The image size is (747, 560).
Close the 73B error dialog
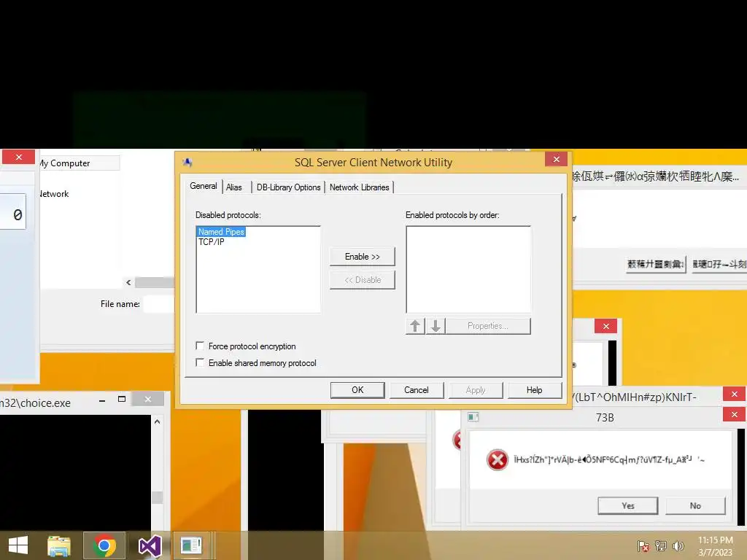pos(734,415)
